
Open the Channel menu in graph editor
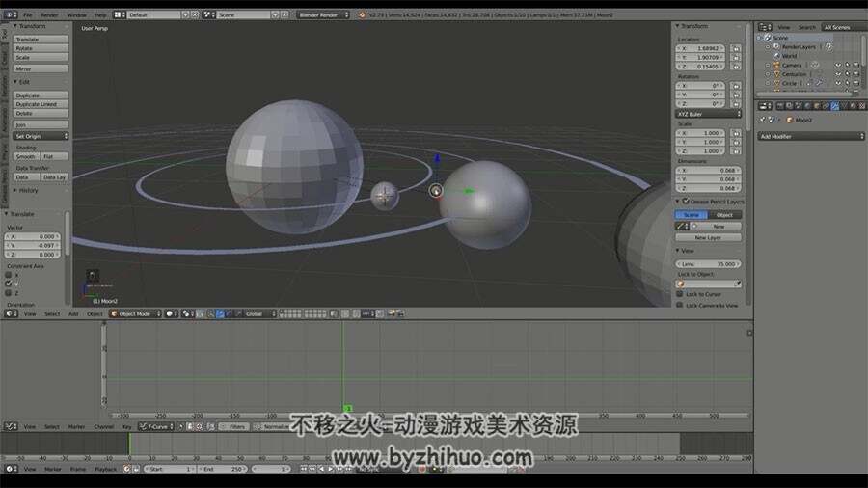(103, 426)
